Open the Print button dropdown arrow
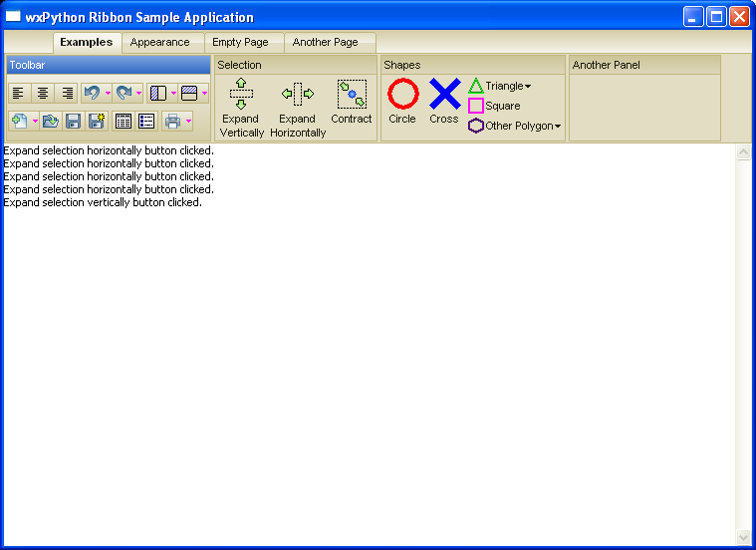Screen dimensions: 756x550 coord(188,122)
